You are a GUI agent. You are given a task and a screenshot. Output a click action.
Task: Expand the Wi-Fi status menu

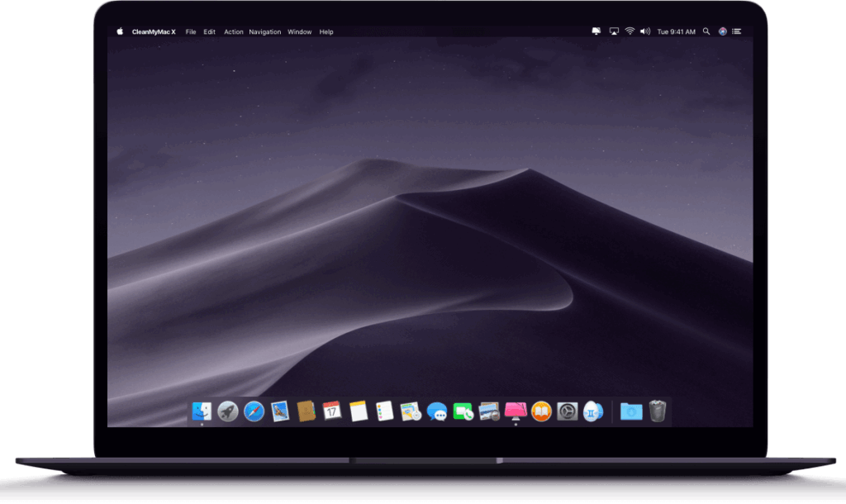pos(630,31)
